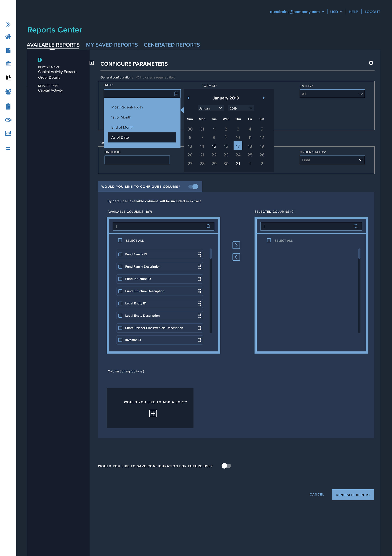Click the Selected Columns search field
Viewport: 392px width, 556px height.
(311, 226)
